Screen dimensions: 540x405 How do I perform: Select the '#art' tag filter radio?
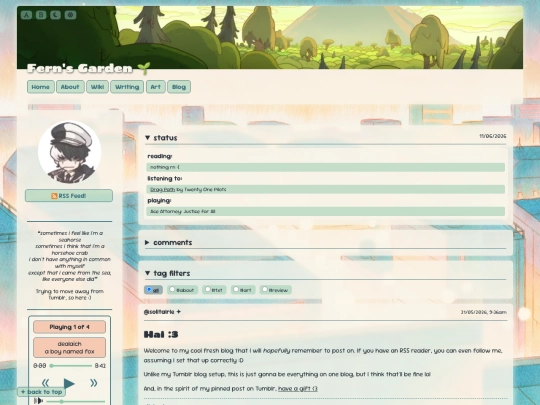[236, 290]
